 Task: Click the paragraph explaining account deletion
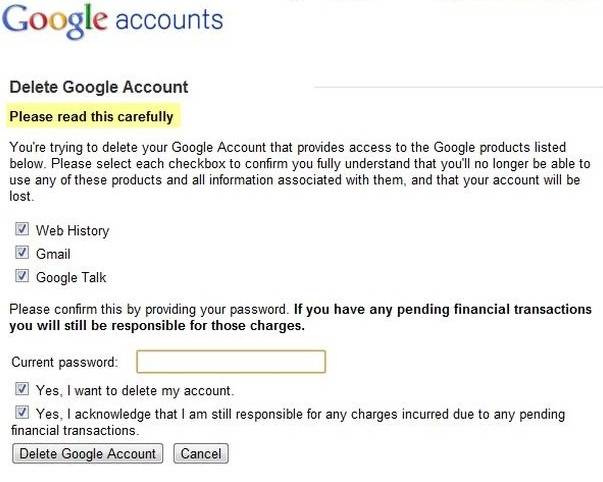point(300,170)
